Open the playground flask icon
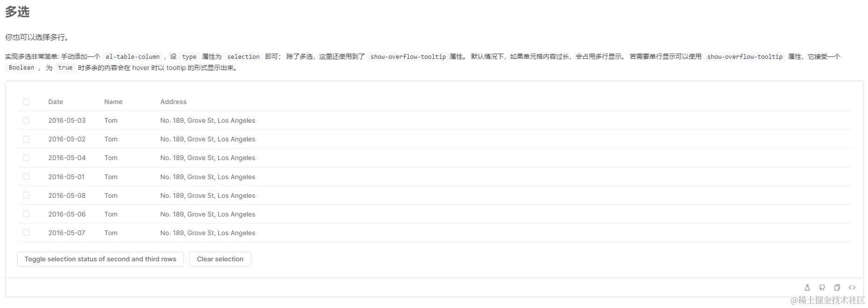This screenshot has height=308, width=868. (x=807, y=287)
